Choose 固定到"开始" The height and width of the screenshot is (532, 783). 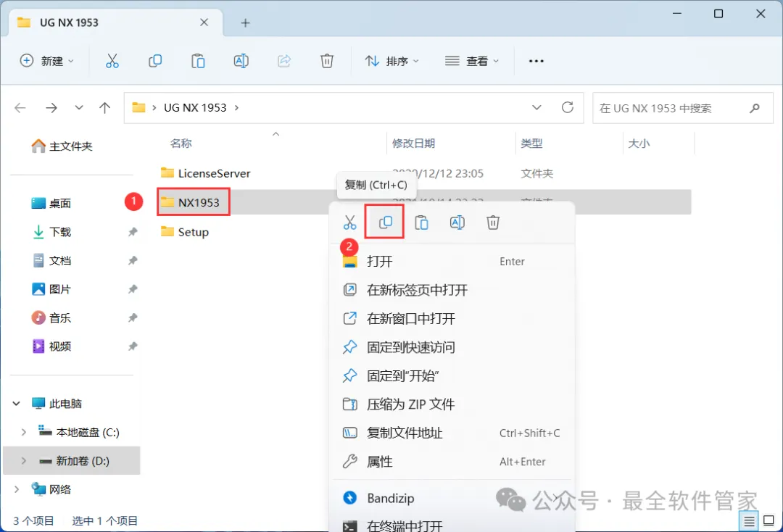(x=452, y=375)
